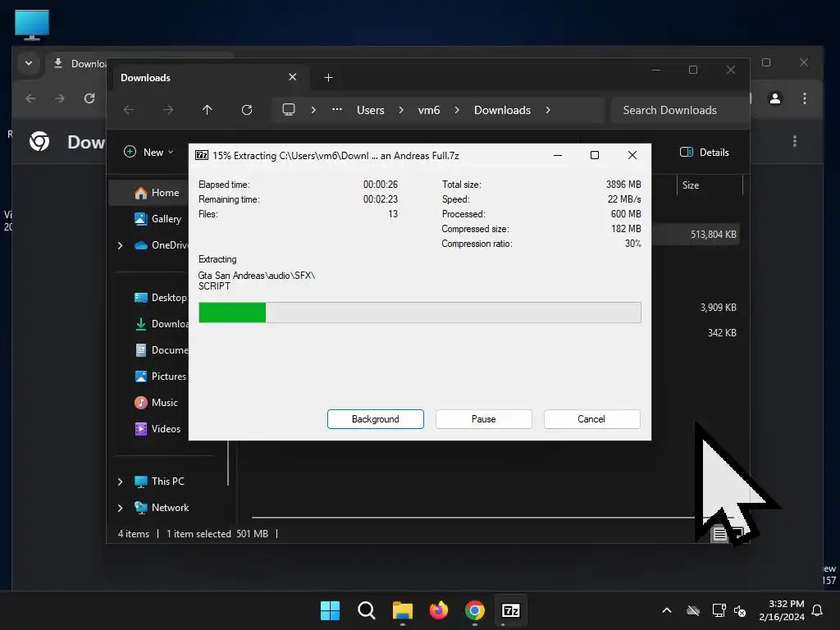Toggle the Details pane button
The image size is (840, 630).
click(x=704, y=152)
